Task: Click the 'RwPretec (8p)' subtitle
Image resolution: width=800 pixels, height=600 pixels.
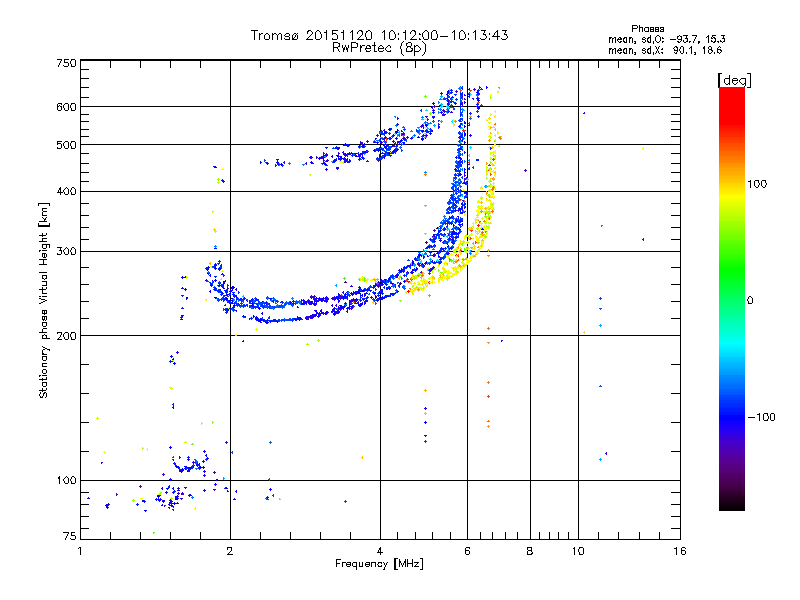Action: (379, 48)
